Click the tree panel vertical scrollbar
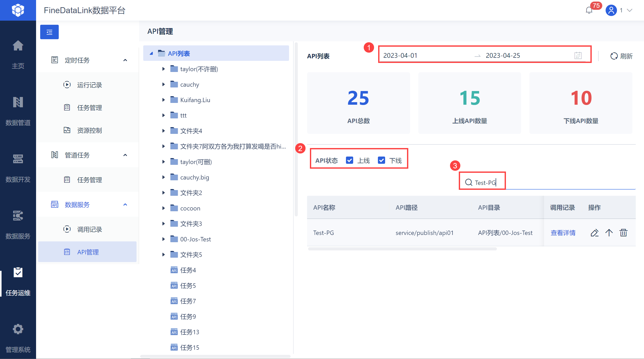The height and width of the screenshot is (359, 644). [296, 129]
